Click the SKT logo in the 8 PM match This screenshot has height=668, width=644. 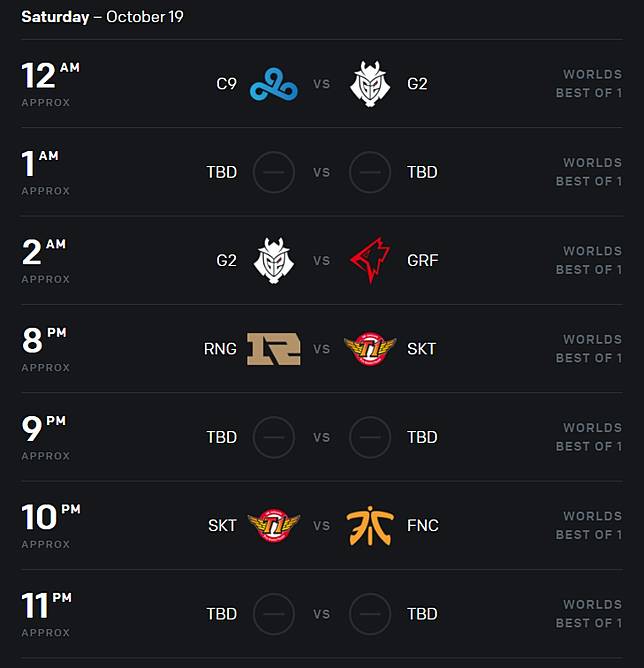pyautogui.click(x=370, y=349)
